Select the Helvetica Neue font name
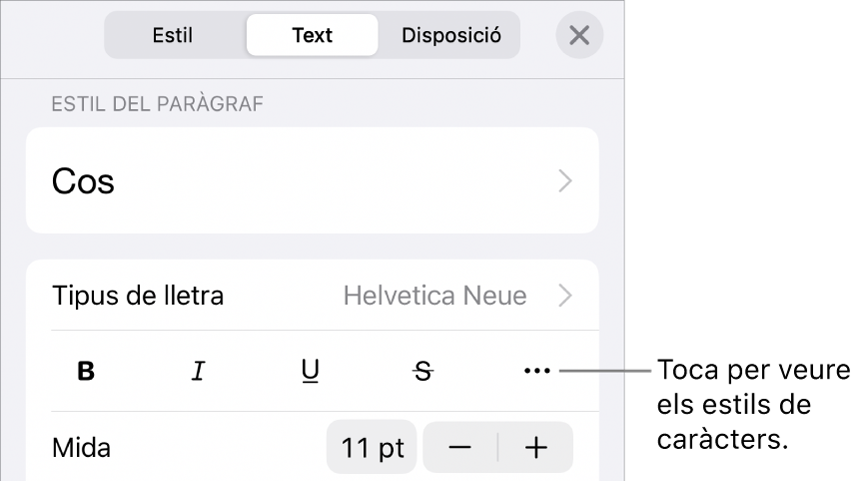This screenshot has width=862, height=481. [x=435, y=296]
